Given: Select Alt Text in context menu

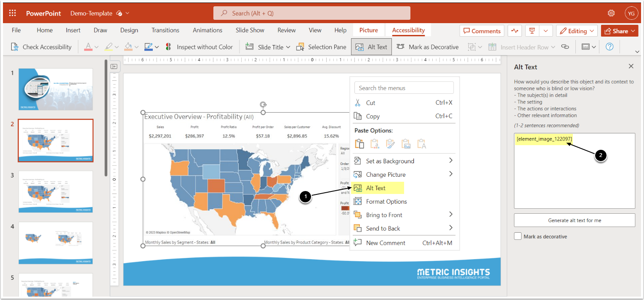Looking at the screenshot, I should pos(375,188).
